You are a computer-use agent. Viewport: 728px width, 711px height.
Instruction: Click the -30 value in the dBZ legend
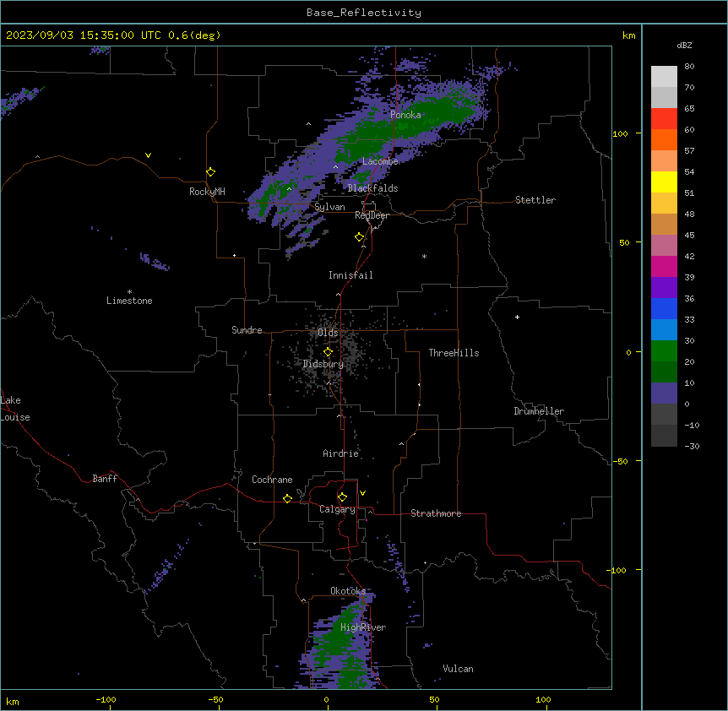(x=692, y=447)
